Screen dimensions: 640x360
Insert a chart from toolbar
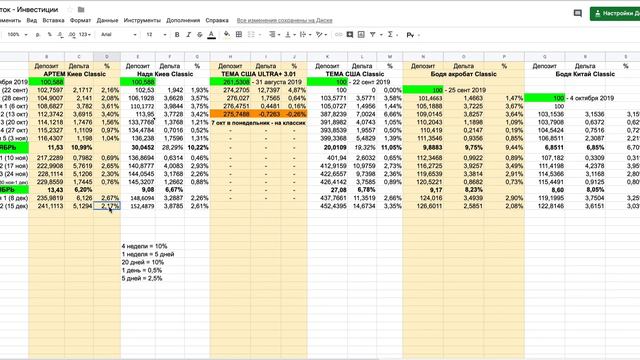click(361, 35)
